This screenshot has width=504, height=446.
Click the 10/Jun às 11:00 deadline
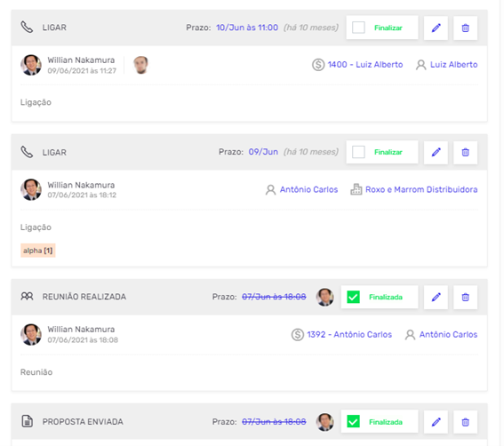[247, 28]
